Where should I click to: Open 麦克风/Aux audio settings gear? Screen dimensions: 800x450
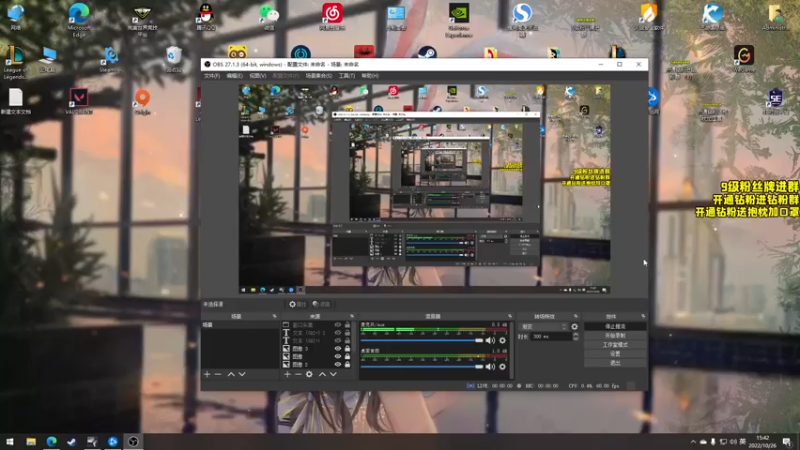point(503,340)
